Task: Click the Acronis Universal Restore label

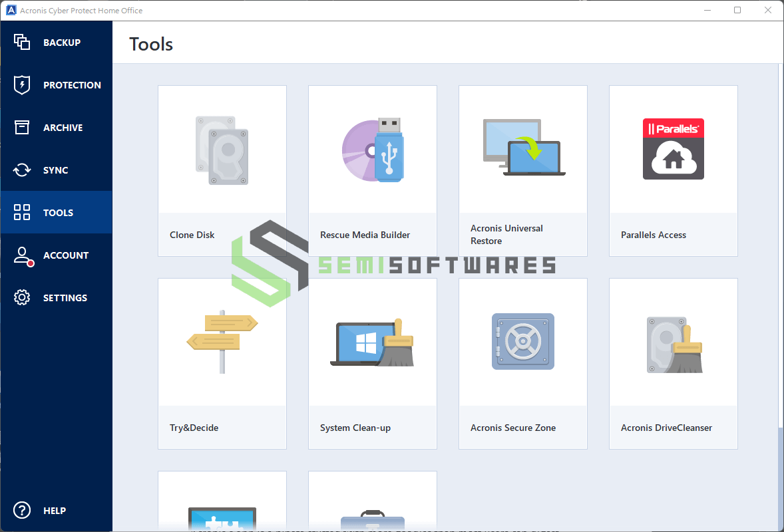Action: coord(506,234)
